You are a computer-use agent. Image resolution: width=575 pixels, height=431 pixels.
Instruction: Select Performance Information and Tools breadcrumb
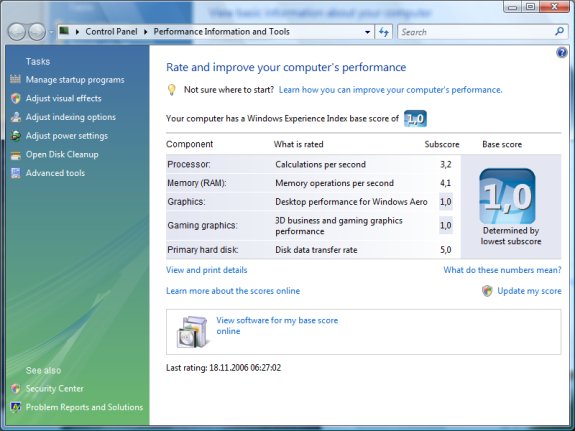point(221,32)
